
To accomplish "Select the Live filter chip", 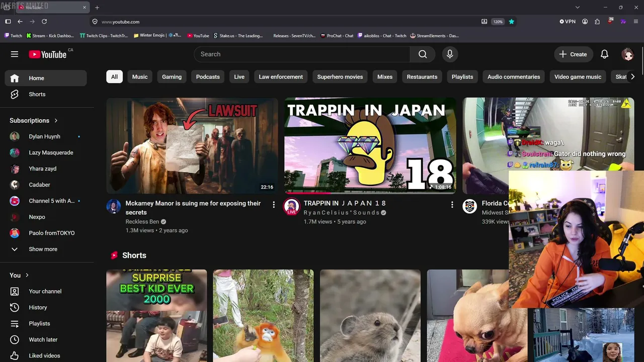I will (x=239, y=77).
